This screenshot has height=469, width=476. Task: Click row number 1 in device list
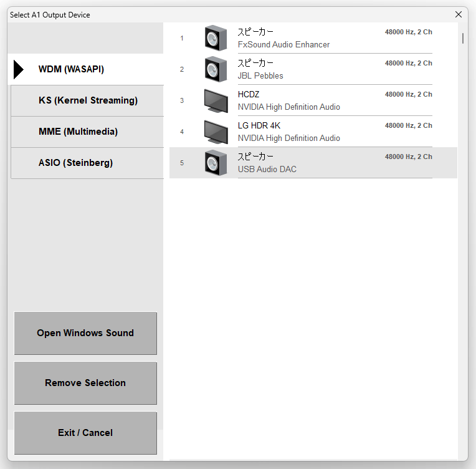click(x=182, y=38)
